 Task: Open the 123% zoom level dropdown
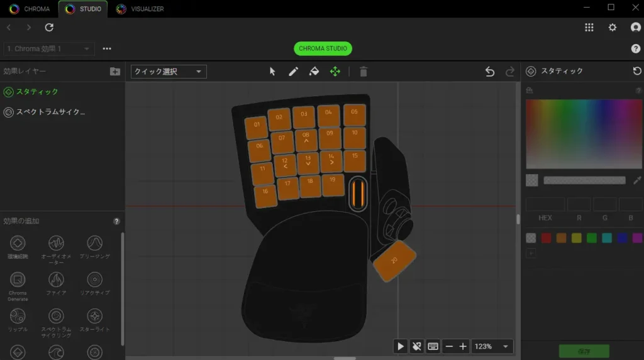491,346
